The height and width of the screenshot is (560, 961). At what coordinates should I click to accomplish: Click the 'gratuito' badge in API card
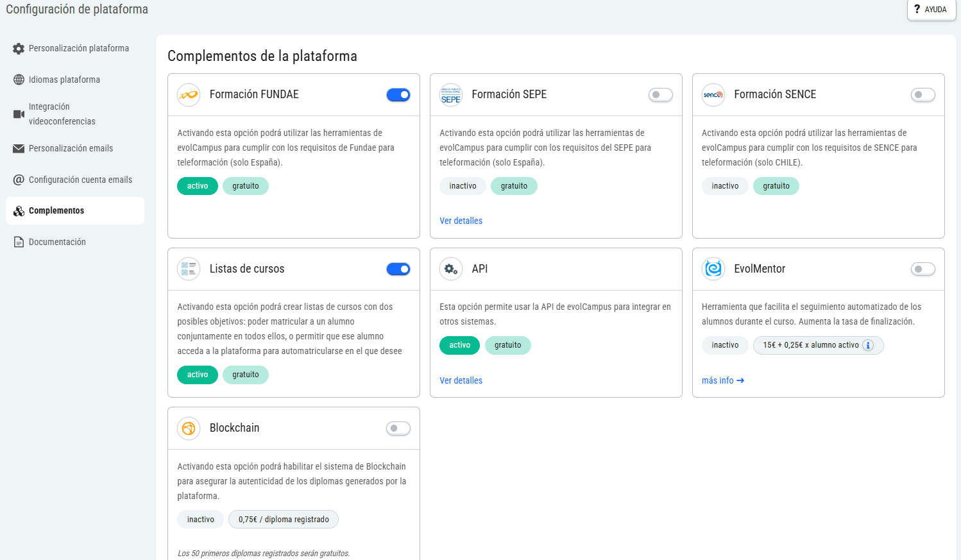[x=508, y=345]
